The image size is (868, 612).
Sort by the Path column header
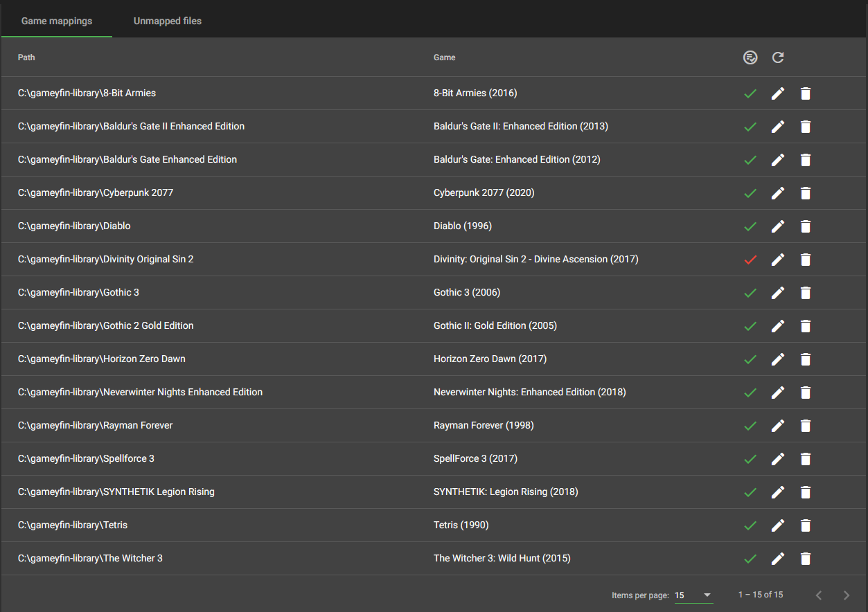click(x=26, y=57)
